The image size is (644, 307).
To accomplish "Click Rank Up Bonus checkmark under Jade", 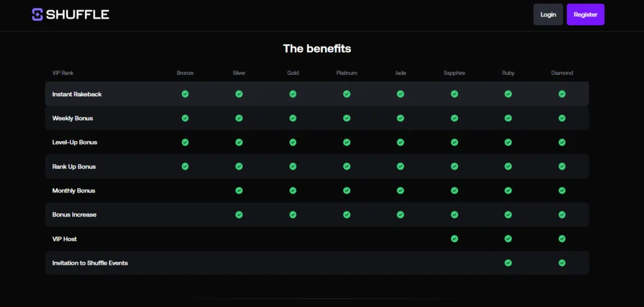I will point(401,167).
